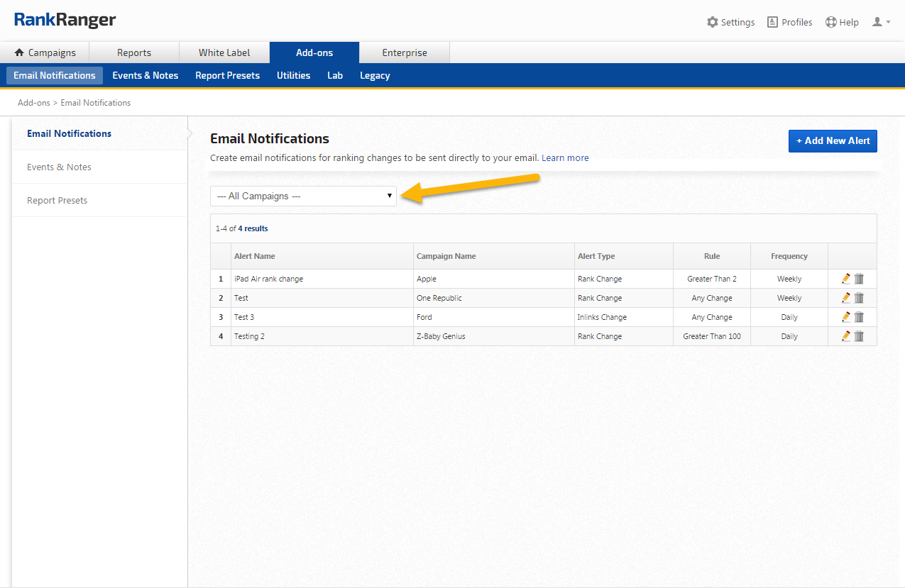Expand the user account menu
The image size is (905, 588).
click(881, 22)
